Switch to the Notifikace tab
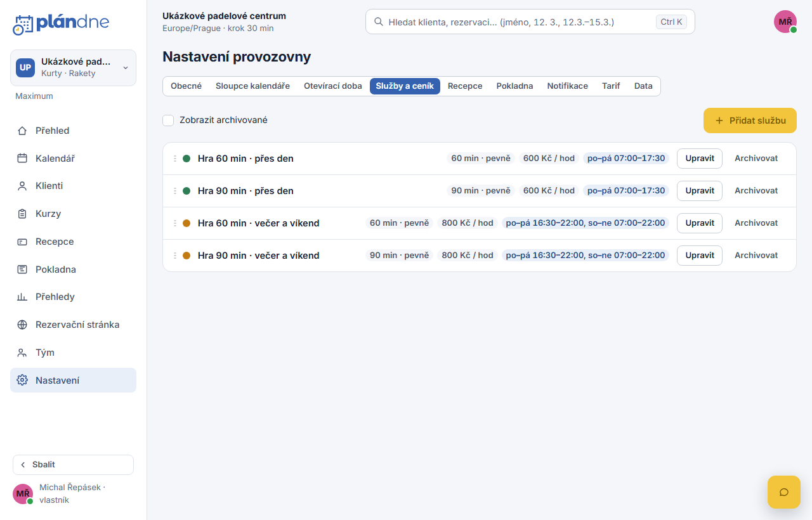 [568, 86]
